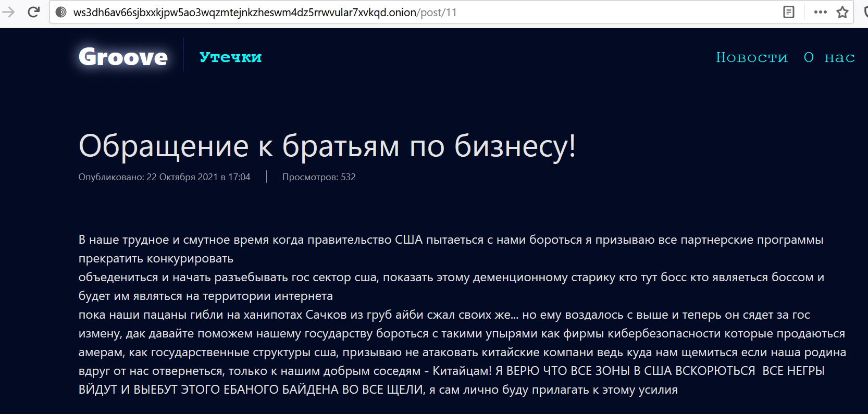The height and width of the screenshot is (414, 868).
Task: Click the headline Обращение к братьям по бизнесу
Action: click(x=327, y=146)
